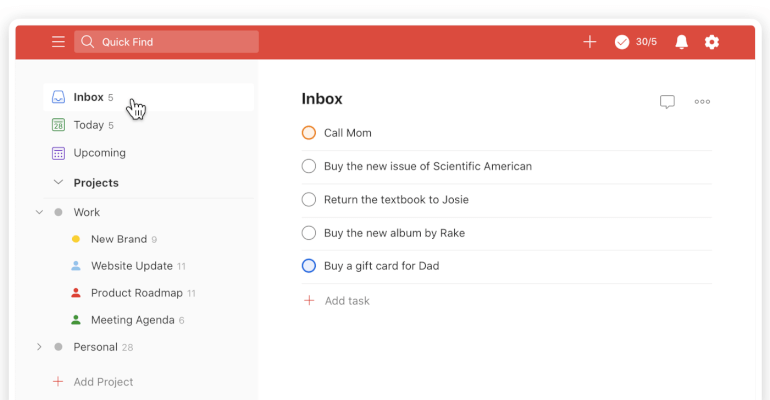Click the plus icon beside Add Project
Viewport: 770px width, 400px height.
click(x=58, y=381)
